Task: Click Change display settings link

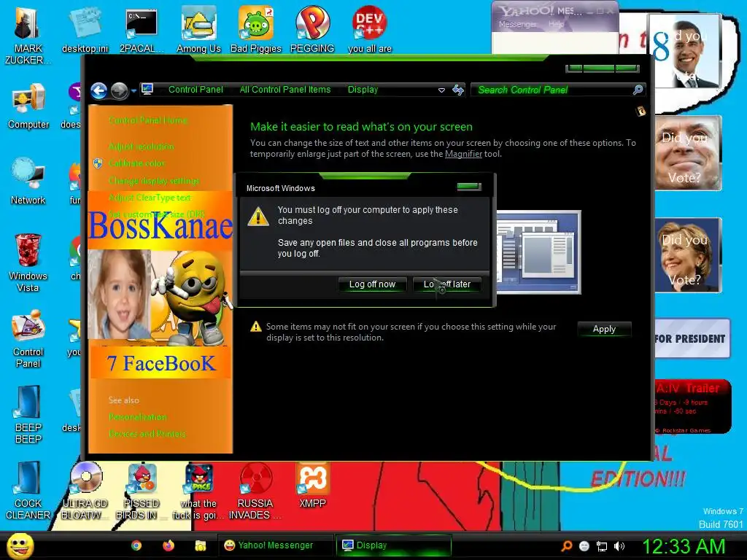Action: [154, 181]
